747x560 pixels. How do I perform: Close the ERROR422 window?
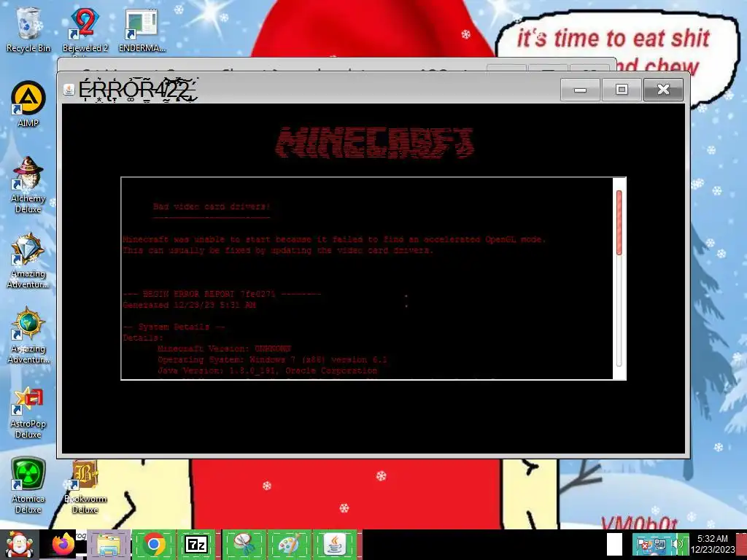coord(663,90)
